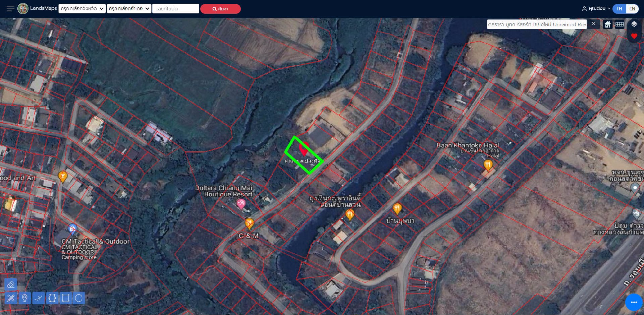The height and width of the screenshot is (315, 644).
Task: Click the pencil and ruler drawing tools icon
Action: point(11,298)
